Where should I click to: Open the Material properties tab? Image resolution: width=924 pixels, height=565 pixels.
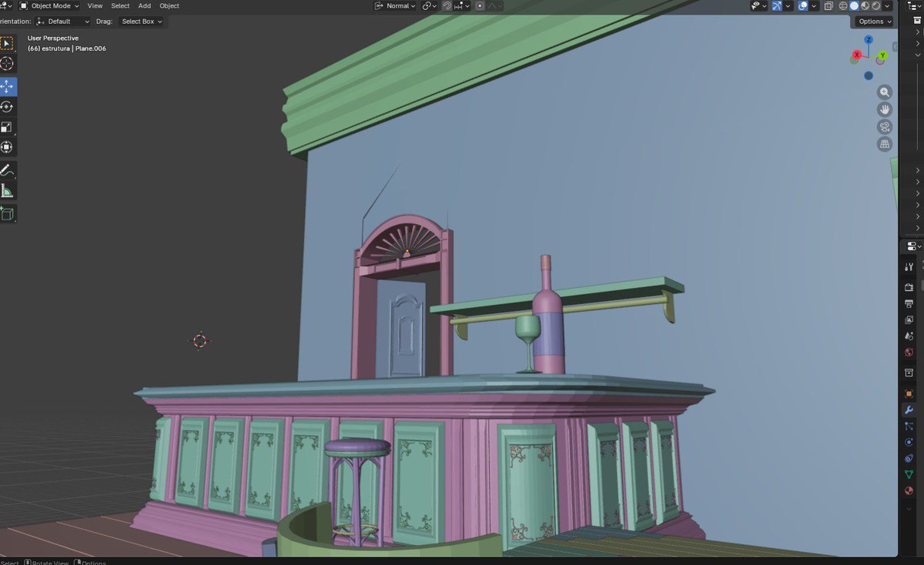(x=909, y=490)
